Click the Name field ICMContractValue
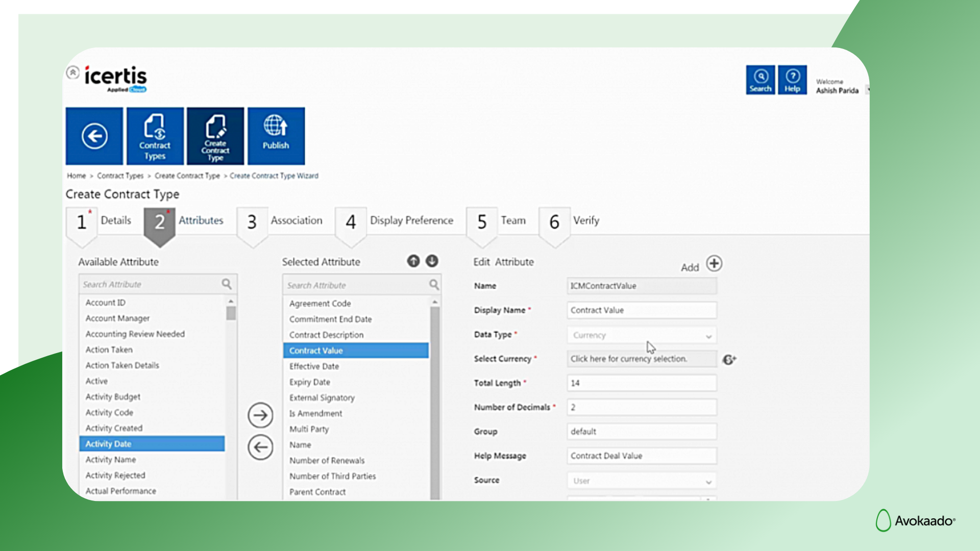The width and height of the screenshot is (980, 551). click(x=642, y=286)
